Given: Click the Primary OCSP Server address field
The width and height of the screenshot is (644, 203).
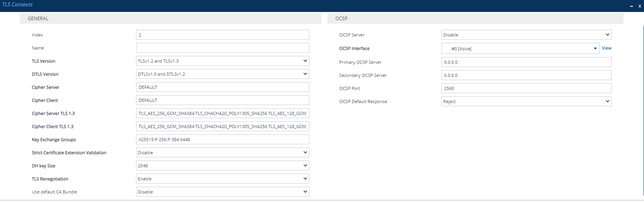Looking at the screenshot, I should (x=526, y=62).
